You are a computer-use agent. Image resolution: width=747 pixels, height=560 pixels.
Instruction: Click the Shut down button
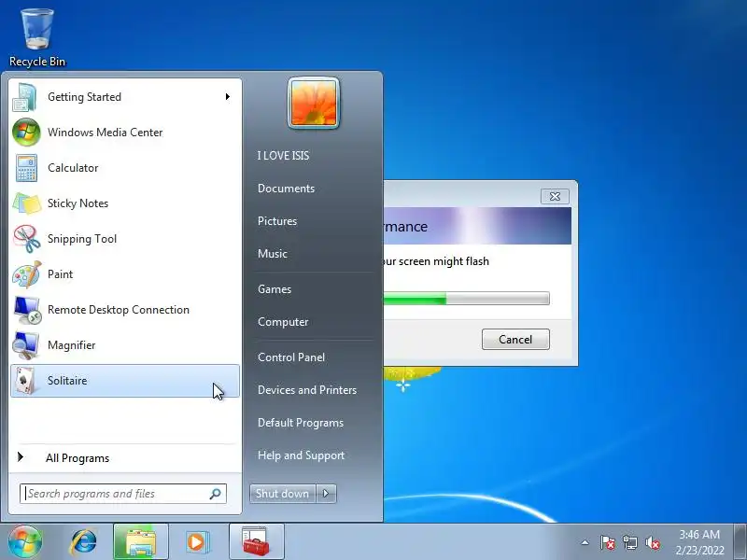click(x=283, y=494)
